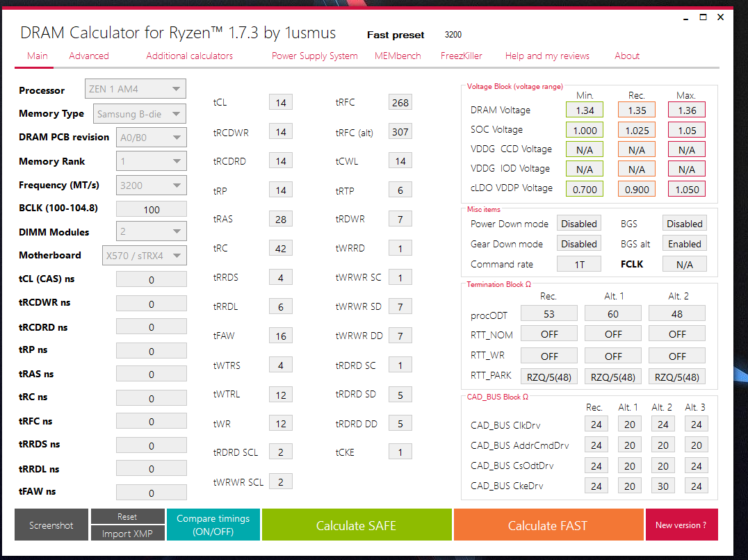Switch to the Advanced tab
The width and height of the screenshot is (748, 560).
pos(88,56)
